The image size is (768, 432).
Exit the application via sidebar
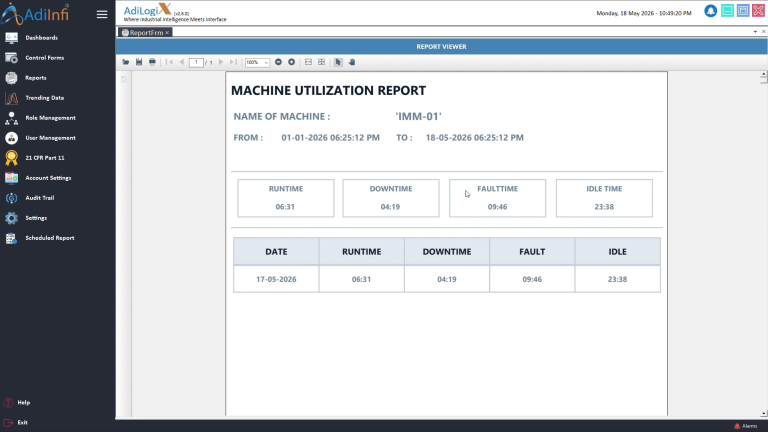(x=22, y=422)
